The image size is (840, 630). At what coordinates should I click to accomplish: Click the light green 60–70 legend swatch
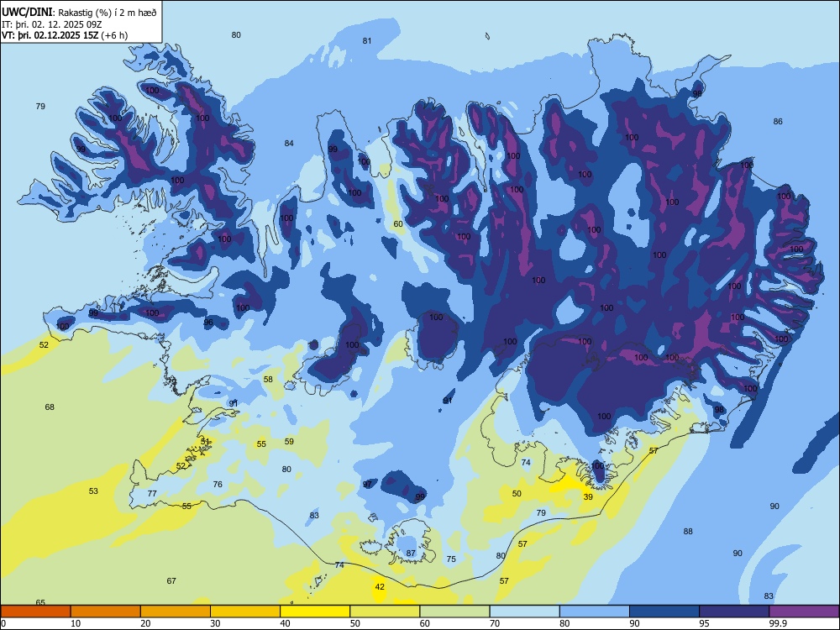click(x=454, y=612)
